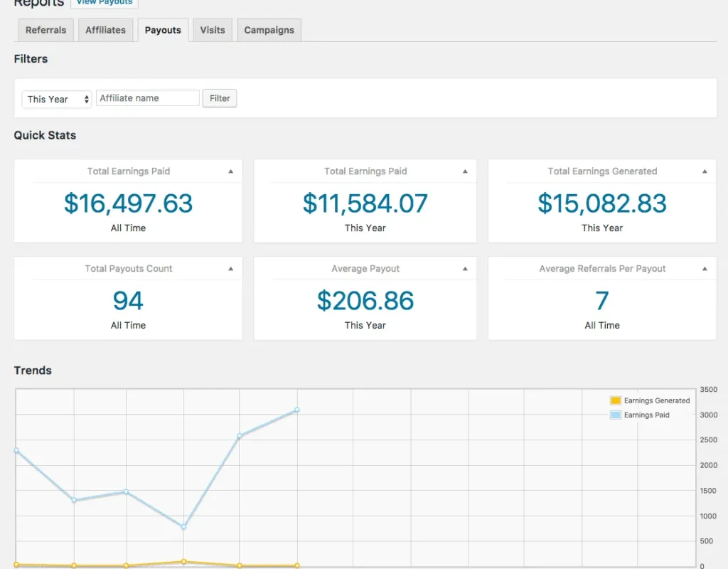Screen dimensions: 728x569
Task: Open the Visits report tab
Action: point(212,30)
